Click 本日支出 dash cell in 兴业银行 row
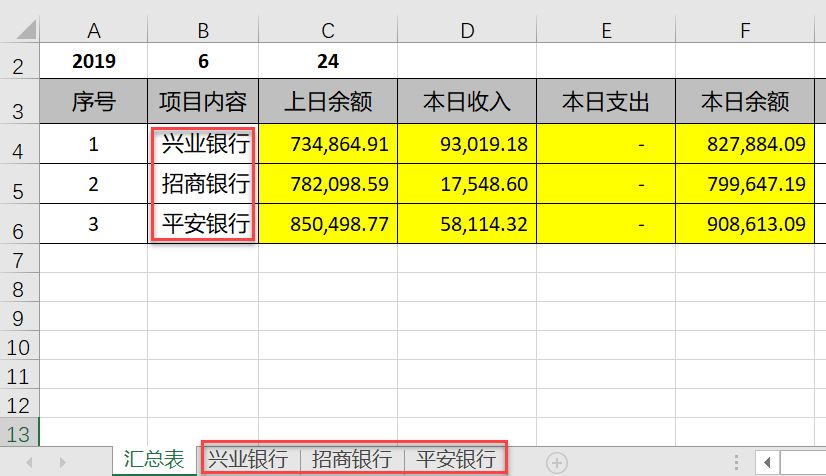Viewport: 826px width, 476px height. [x=606, y=144]
